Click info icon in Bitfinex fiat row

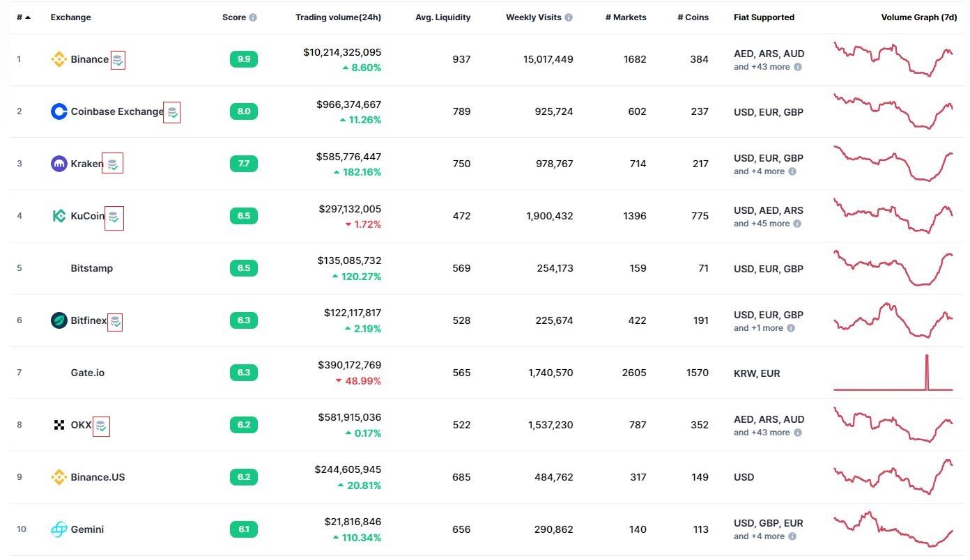[791, 328]
